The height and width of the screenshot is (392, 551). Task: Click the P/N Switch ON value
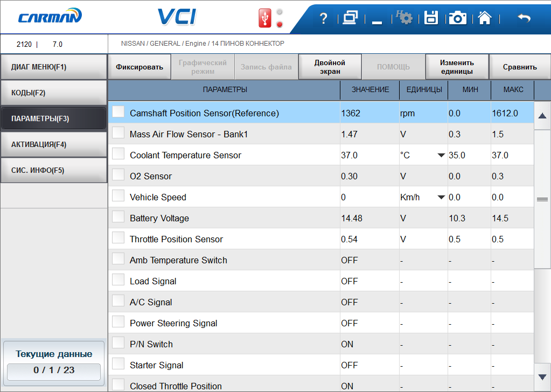347,345
